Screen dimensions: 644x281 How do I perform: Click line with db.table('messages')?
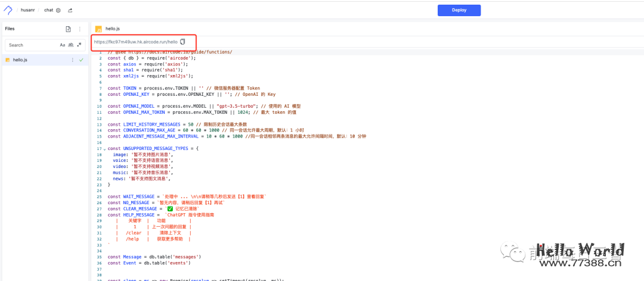point(154,257)
